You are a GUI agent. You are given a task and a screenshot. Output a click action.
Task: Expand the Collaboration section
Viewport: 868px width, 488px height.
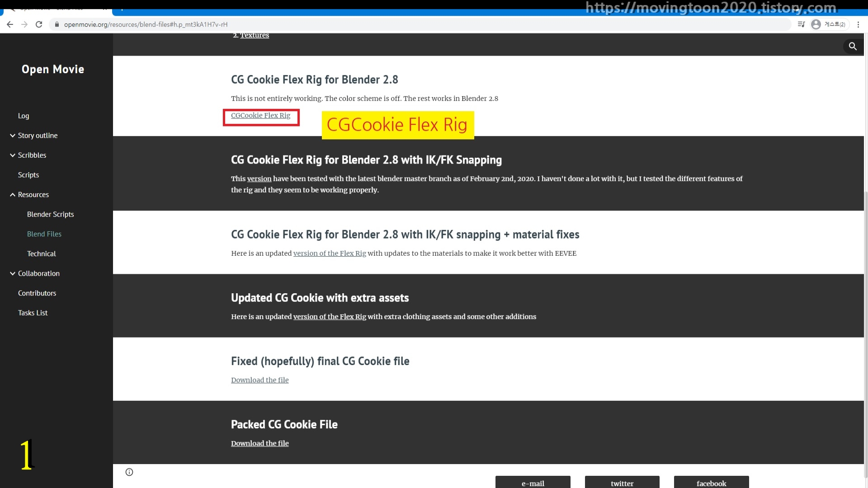[13, 273]
